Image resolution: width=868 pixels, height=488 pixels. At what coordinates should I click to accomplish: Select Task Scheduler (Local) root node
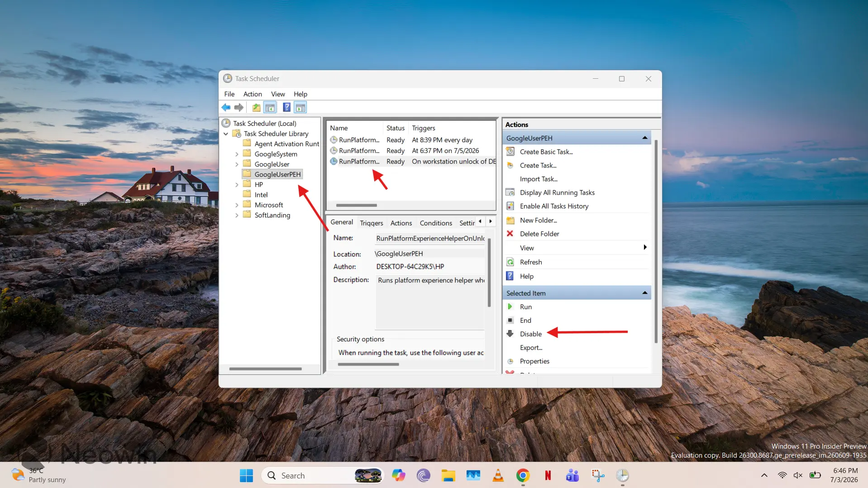tap(265, 123)
